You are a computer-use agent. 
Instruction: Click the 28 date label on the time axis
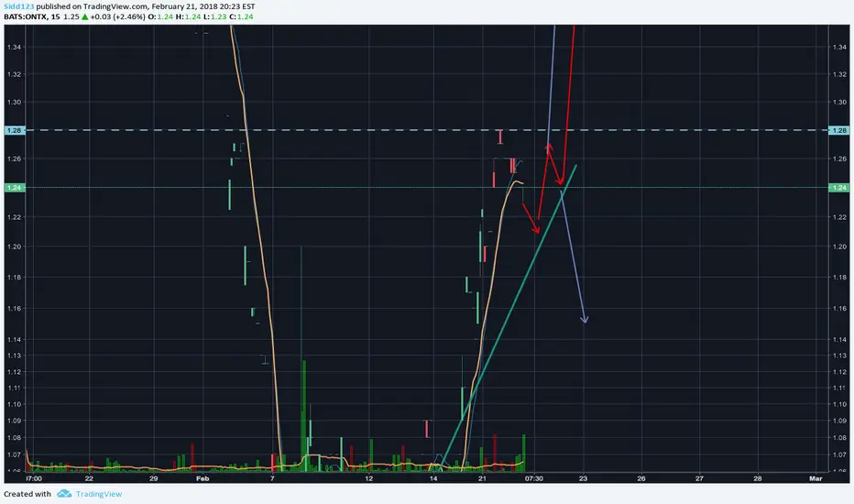tap(758, 478)
